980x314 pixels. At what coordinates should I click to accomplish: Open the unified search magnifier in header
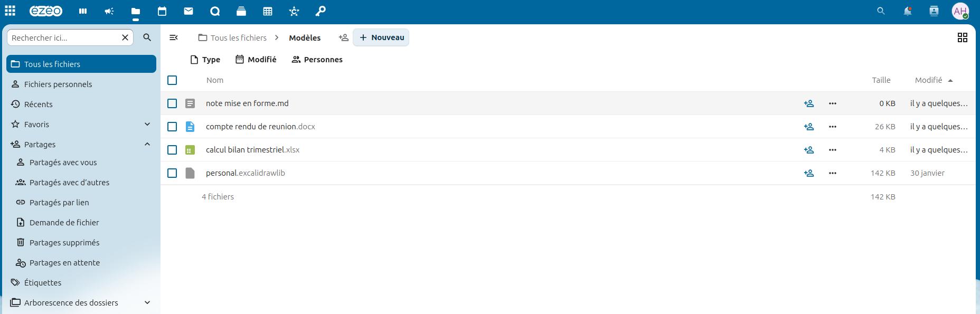pos(881,11)
